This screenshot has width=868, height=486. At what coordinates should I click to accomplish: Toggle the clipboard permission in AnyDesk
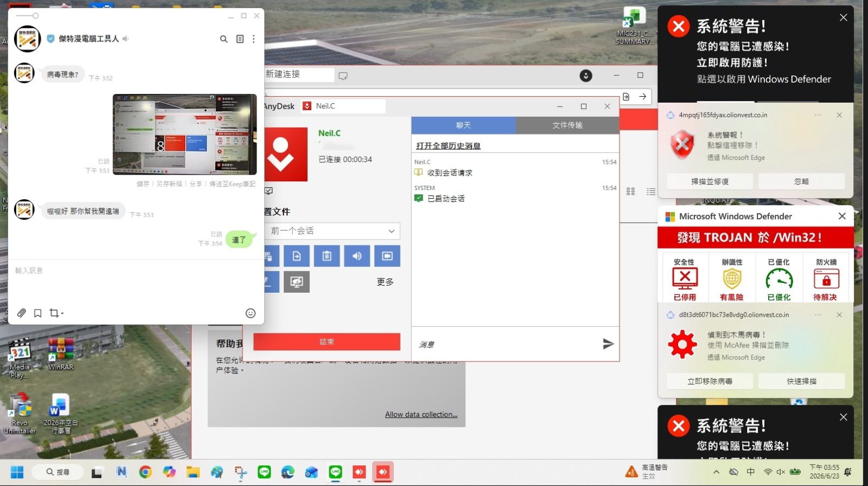[327, 256]
